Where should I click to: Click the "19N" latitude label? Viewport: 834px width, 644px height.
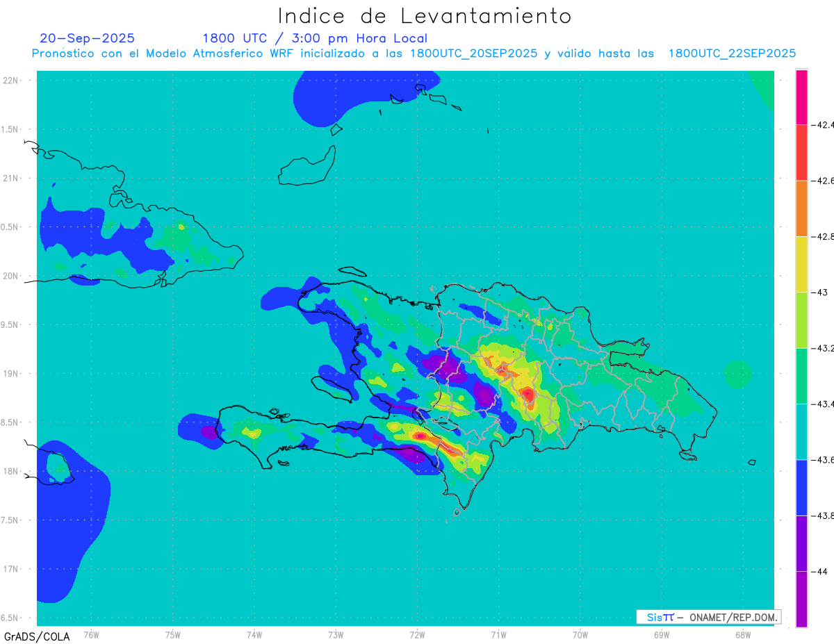point(10,374)
